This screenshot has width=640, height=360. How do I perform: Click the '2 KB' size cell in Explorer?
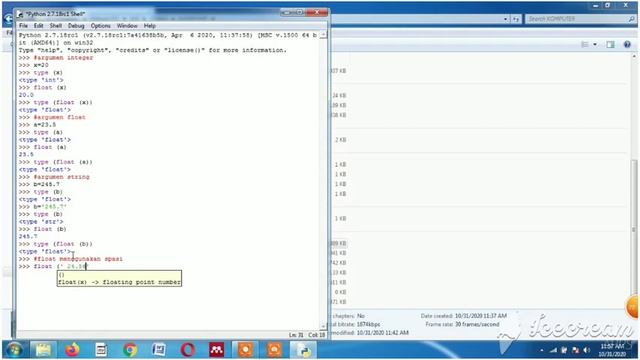pos(340,140)
